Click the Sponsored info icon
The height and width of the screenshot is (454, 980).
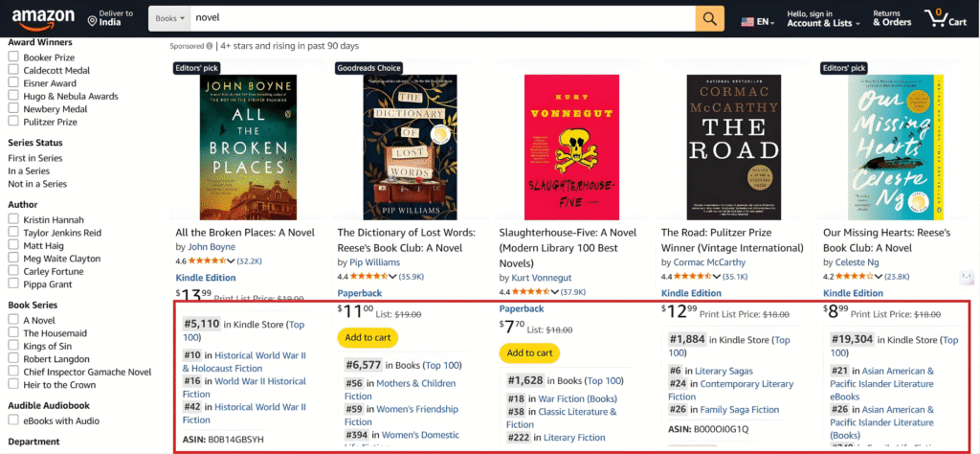pos(209,46)
